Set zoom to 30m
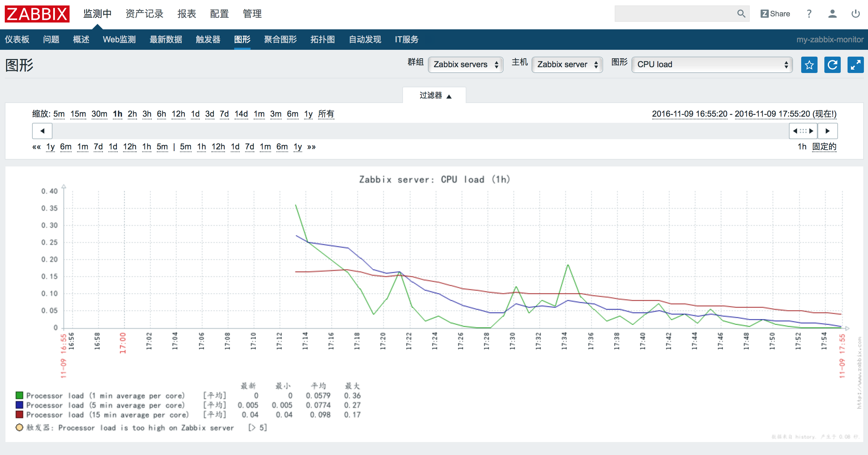 coord(99,114)
